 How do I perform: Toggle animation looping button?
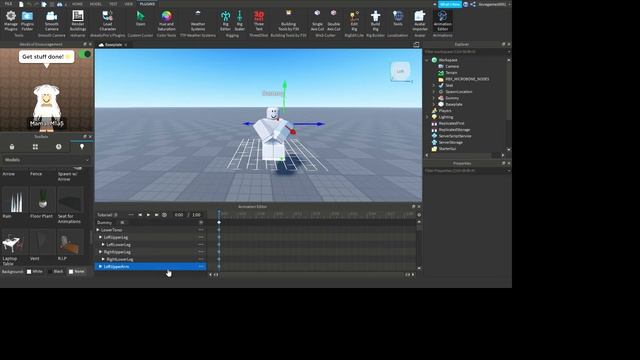[164, 215]
